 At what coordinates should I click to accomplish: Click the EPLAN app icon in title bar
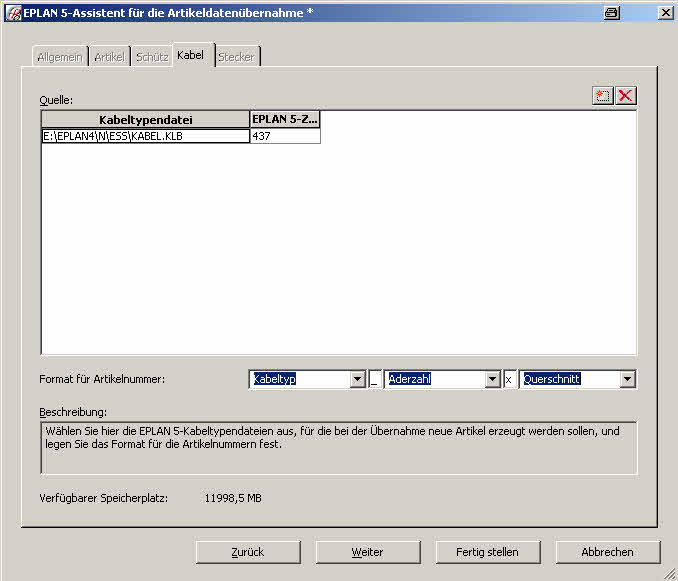13,13
